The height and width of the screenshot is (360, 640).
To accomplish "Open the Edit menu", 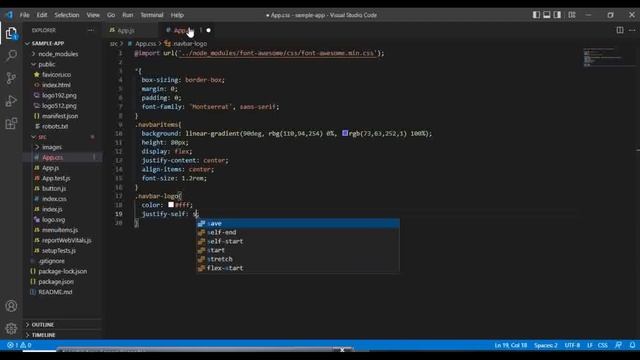I will 42,15.
